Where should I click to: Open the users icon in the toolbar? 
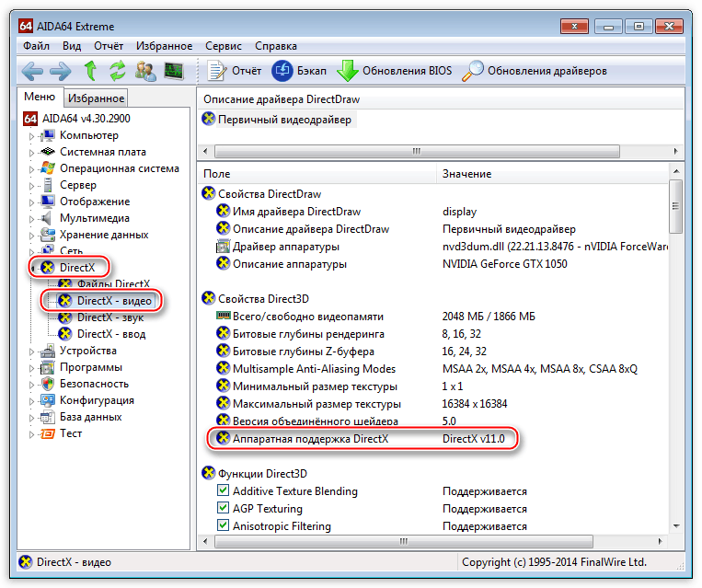[x=145, y=71]
